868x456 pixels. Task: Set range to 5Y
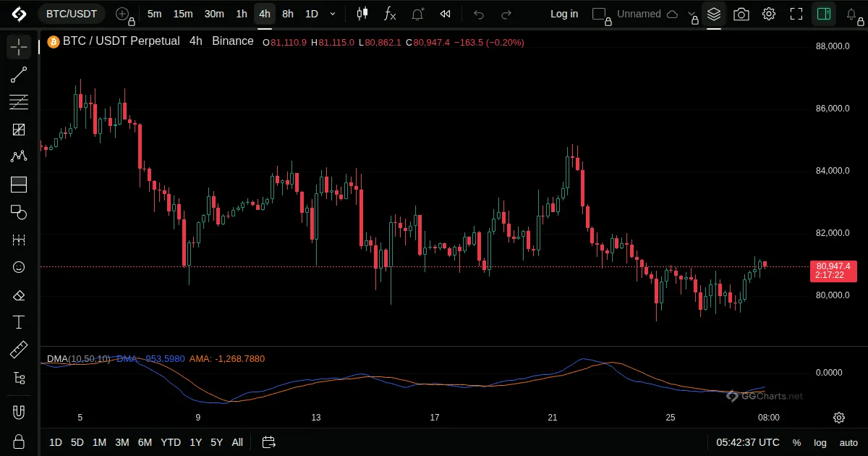pyautogui.click(x=216, y=442)
